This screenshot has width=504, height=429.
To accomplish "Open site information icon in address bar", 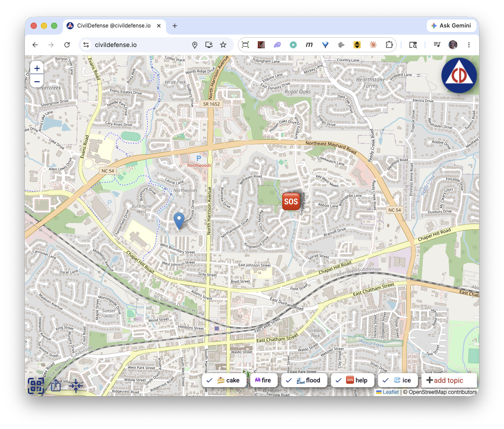I will (86, 45).
